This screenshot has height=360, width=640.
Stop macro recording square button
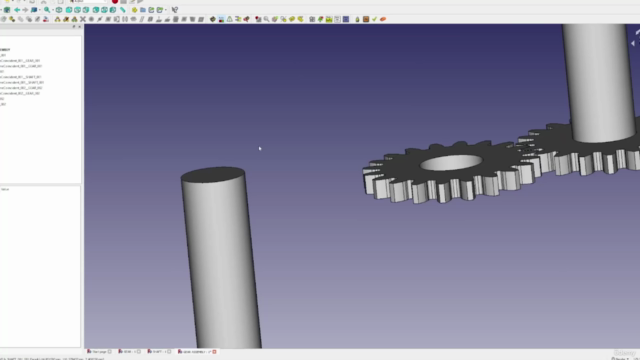123,2
